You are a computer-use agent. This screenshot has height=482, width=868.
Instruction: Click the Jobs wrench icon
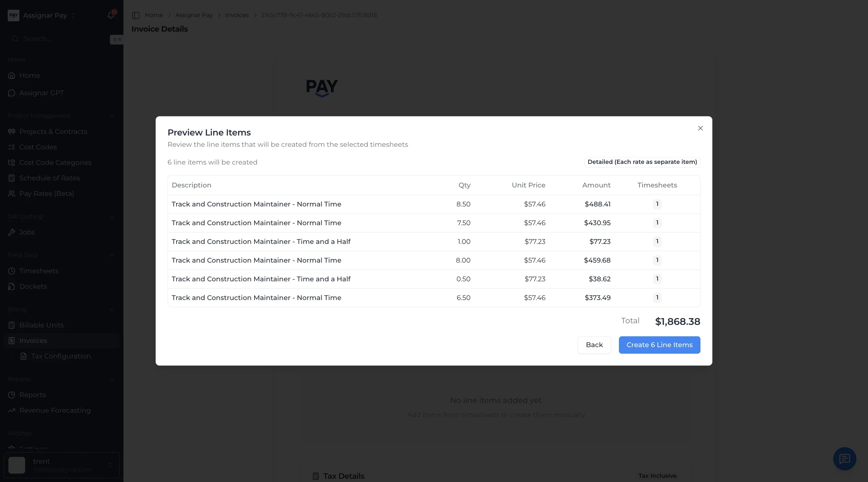(x=12, y=232)
